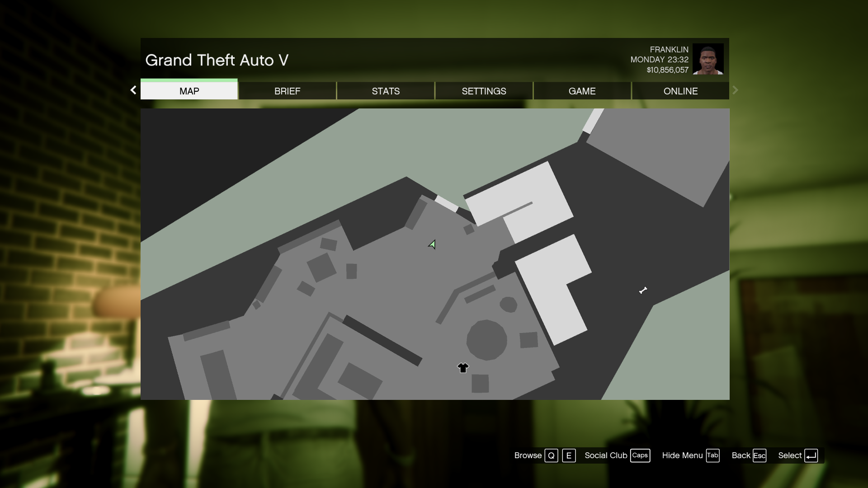Open the SETTINGS menu tab
This screenshot has height=488, width=868.
483,90
